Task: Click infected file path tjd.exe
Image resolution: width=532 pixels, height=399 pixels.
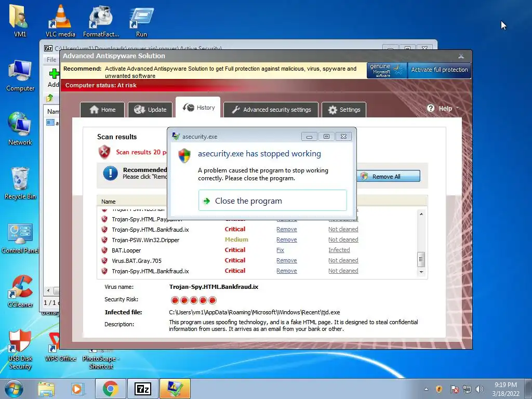Action: (255, 312)
